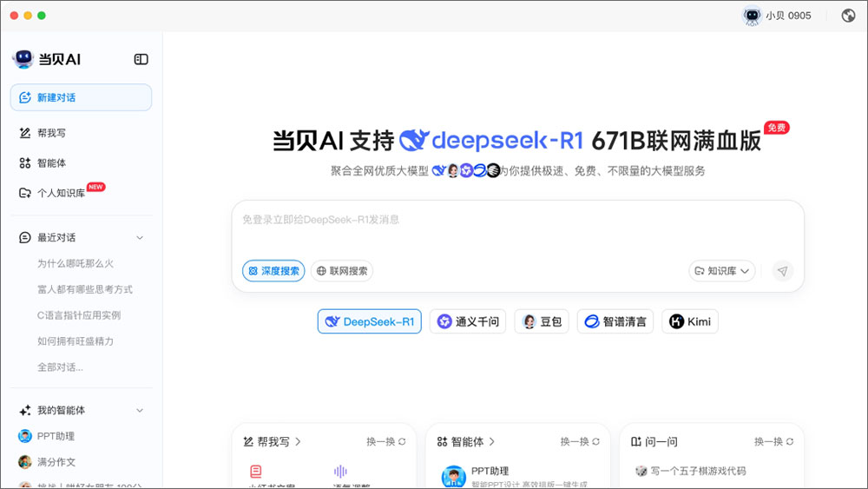The height and width of the screenshot is (489, 868).
Task: Select the 通义千问 model
Action: [x=468, y=321]
